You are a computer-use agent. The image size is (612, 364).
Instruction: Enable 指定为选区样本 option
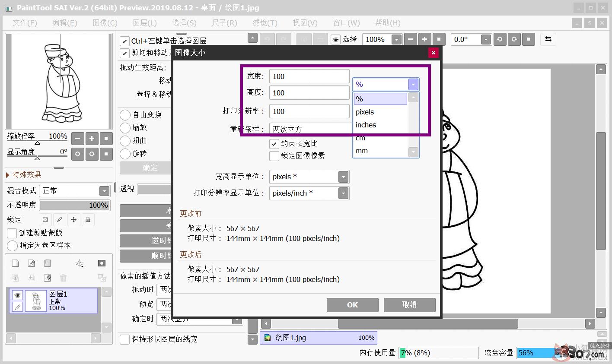pyautogui.click(x=12, y=246)
